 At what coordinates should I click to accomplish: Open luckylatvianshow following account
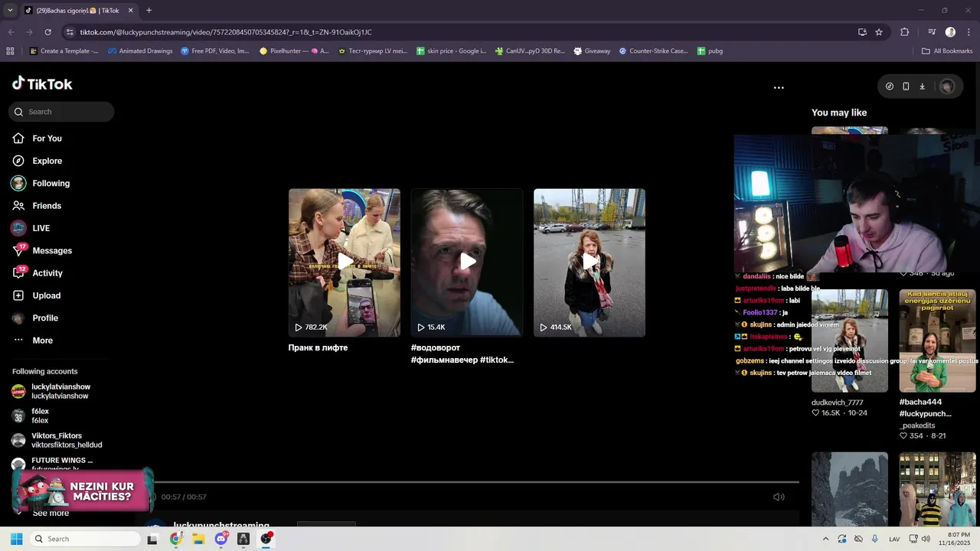tap(60, 391)
